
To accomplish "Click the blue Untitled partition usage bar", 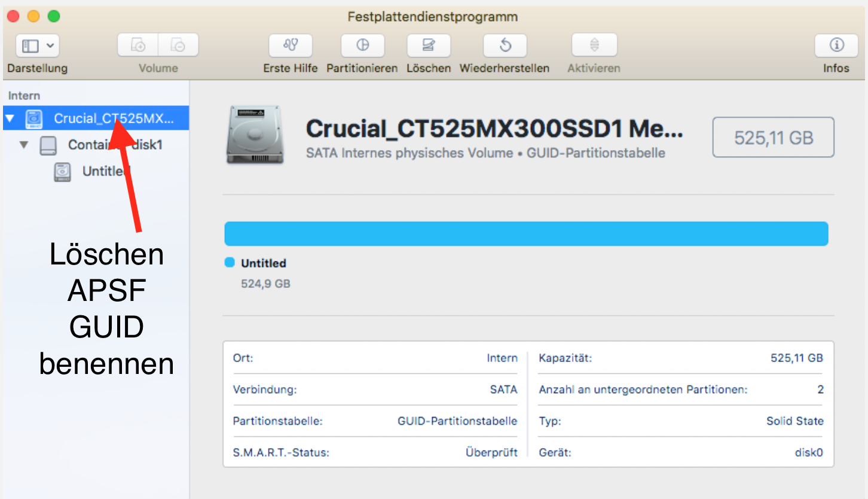I will [526, 234].
